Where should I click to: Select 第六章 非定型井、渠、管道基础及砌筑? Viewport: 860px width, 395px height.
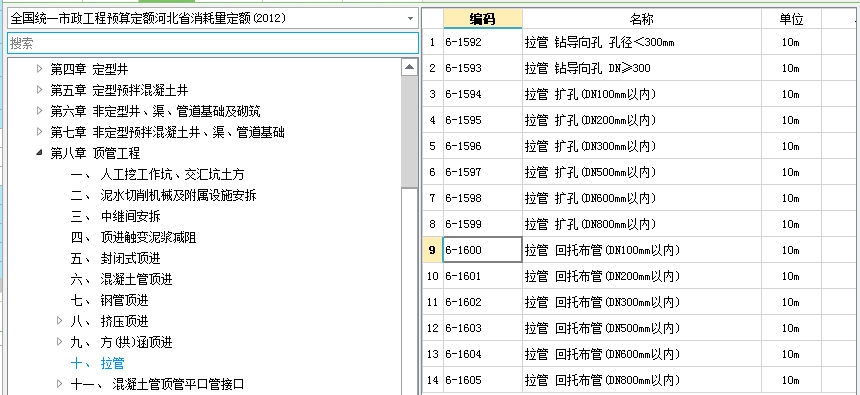tap(155, 111)
